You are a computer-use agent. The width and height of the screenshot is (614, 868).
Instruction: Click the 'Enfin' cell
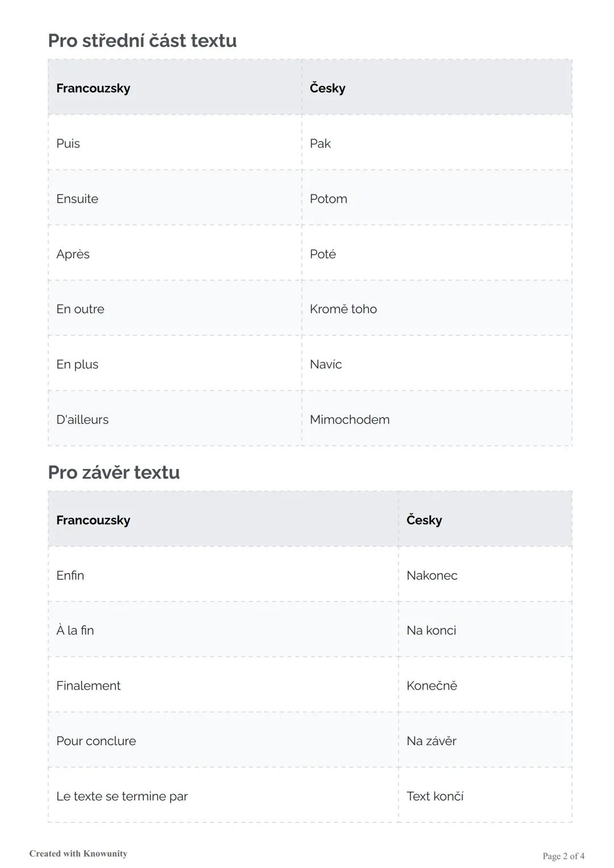(70, 575)
